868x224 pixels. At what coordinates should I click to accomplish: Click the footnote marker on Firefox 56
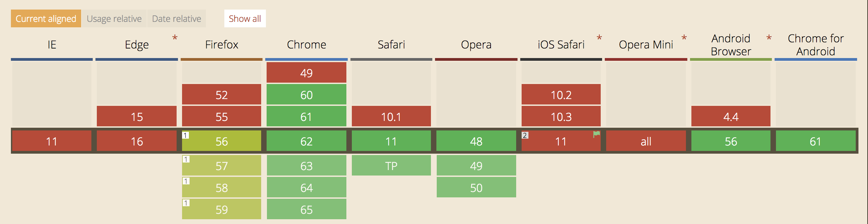(x=185, y=135)
